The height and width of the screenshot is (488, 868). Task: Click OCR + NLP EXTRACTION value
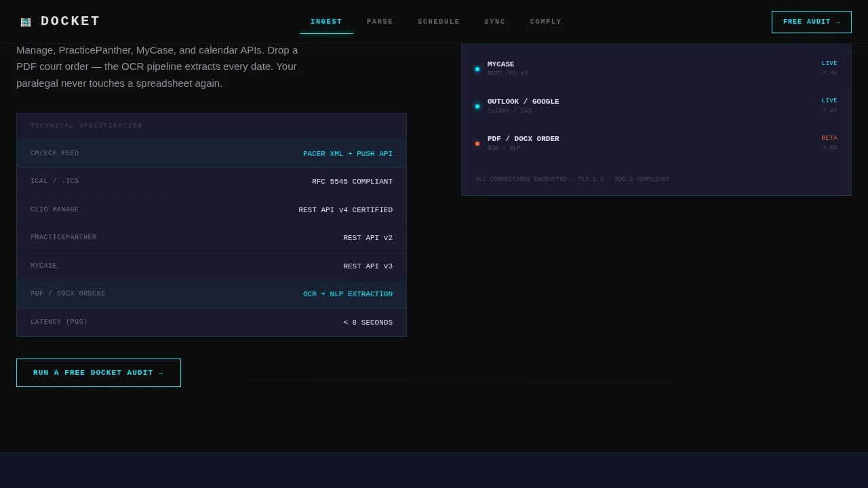tap(348, 294)
